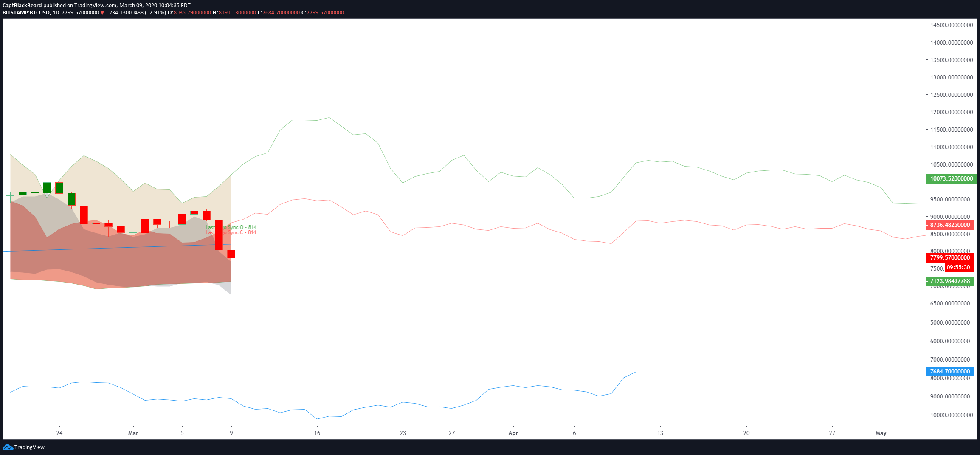
Task: Click the 9 date label on time axis
Action: pyautogui.click(x=231, y=433)
